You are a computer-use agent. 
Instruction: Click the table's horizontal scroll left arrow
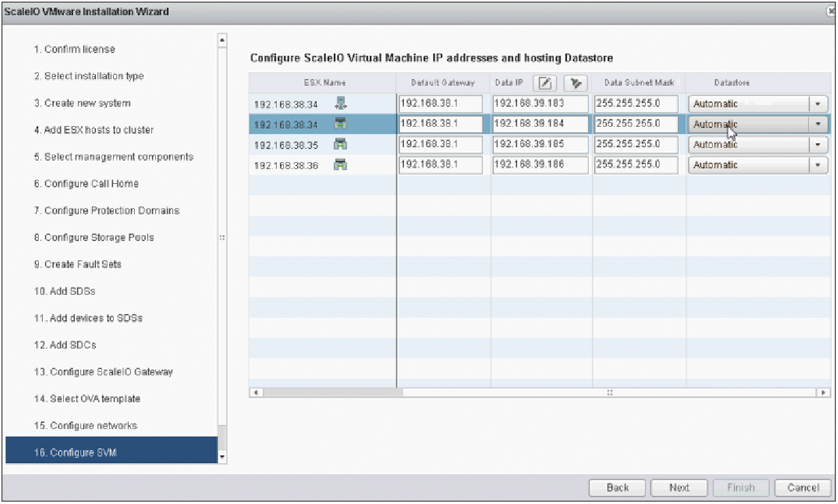(255, 392)
